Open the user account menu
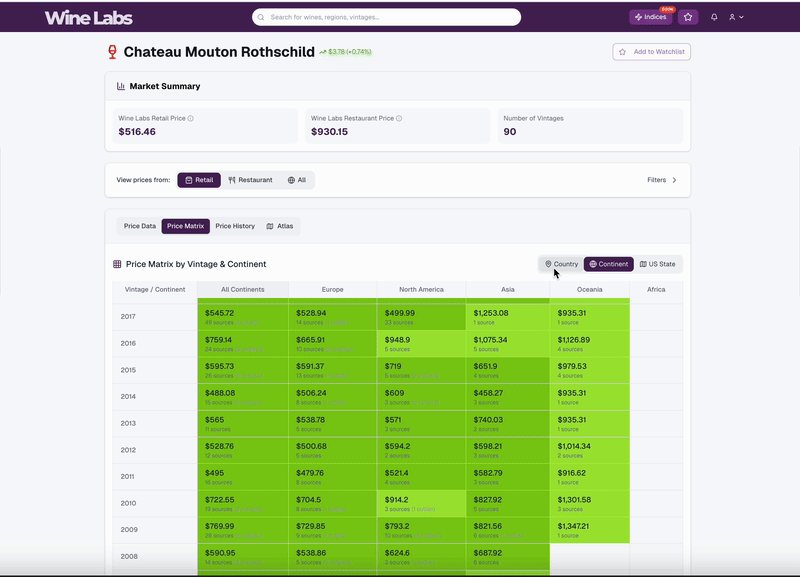Image resolution: width=800 pixels, height=577 pixels. click(736, 17)
